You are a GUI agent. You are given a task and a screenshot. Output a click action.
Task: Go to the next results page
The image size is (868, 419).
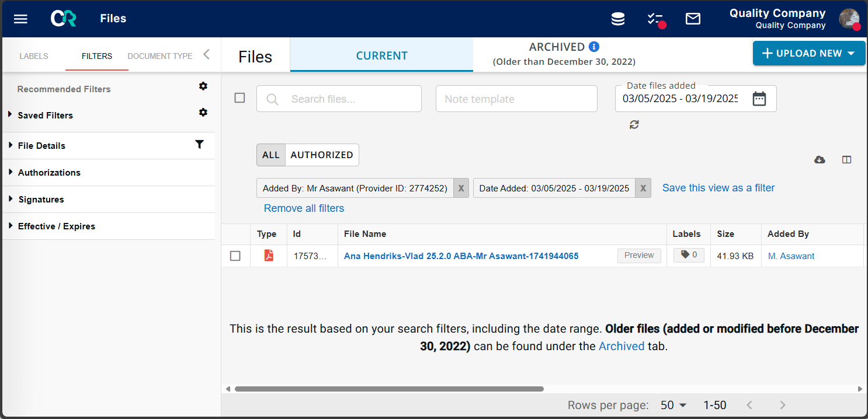(783, 405)
